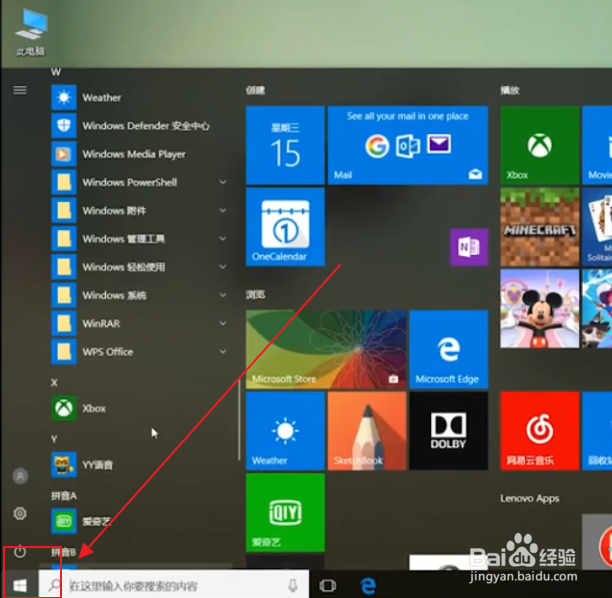Expand the Windows 附件 folder chevron

223,211
